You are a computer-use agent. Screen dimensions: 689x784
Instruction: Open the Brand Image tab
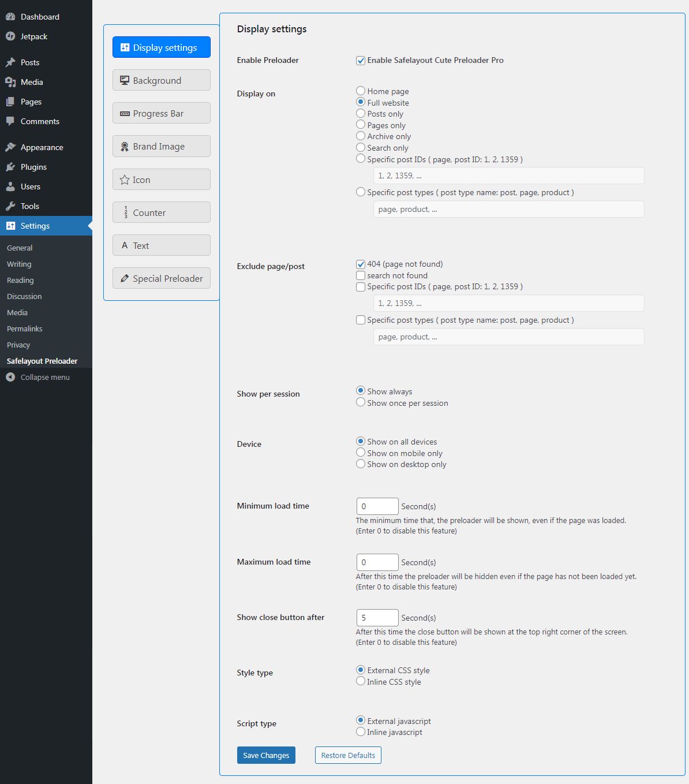pyautogui.click(x=162, y=146)
